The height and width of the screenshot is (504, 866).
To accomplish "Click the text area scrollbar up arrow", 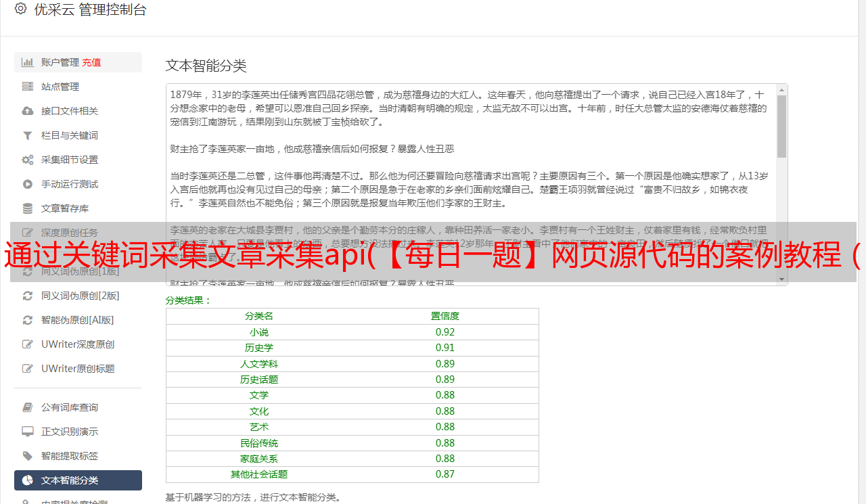I will (781, 89).
